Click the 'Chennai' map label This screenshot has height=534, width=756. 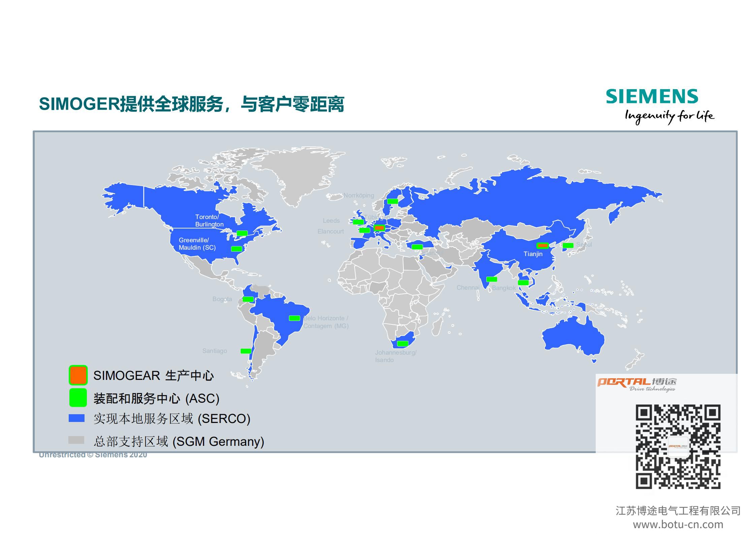(468, 288)
